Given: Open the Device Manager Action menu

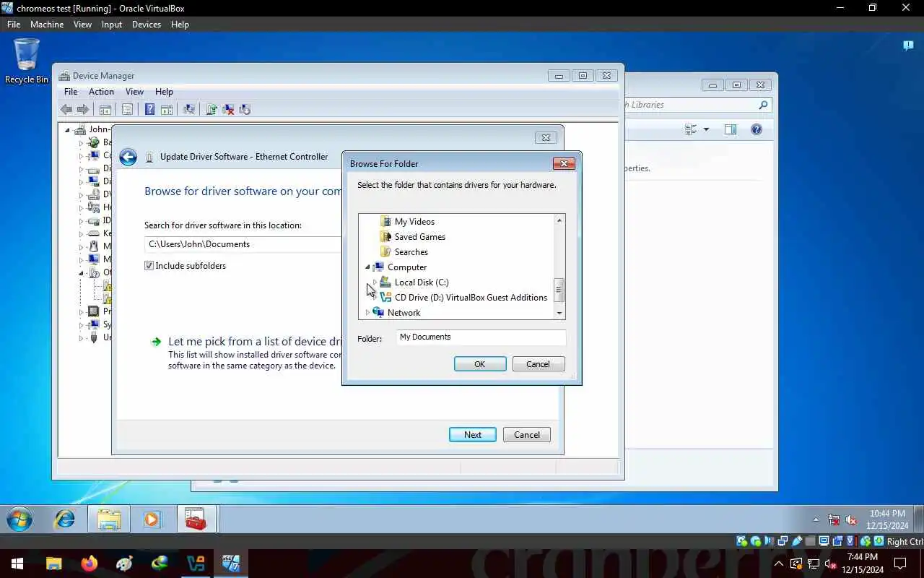Looking at the screenshot, I should (x=101, y=92).
